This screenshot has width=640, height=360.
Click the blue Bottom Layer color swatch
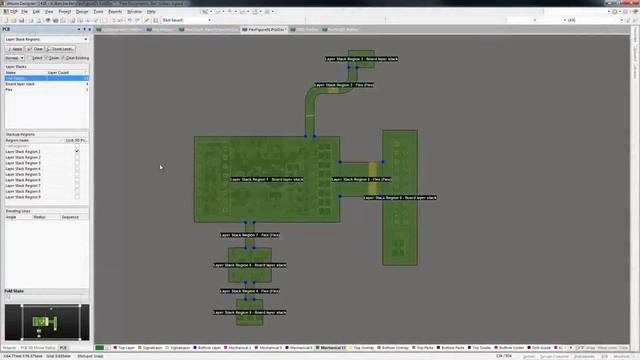[195, 348]
